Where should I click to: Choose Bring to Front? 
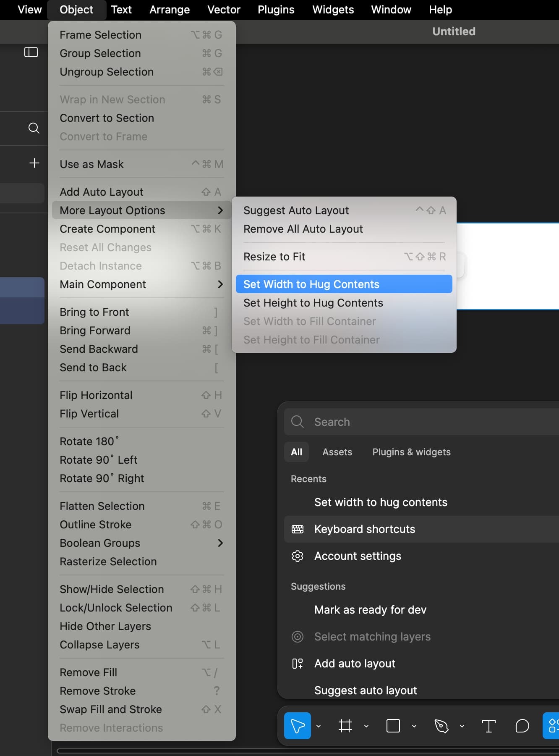[142, 312]
